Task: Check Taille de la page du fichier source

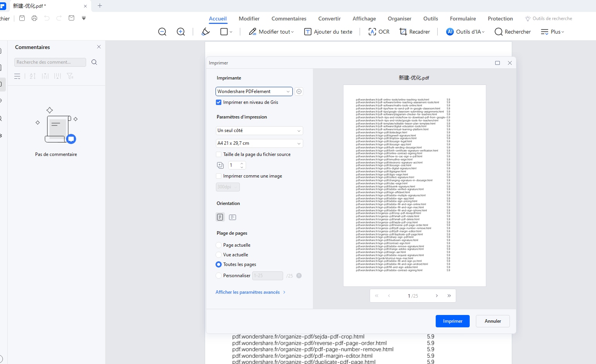Action: pos(219,154)
